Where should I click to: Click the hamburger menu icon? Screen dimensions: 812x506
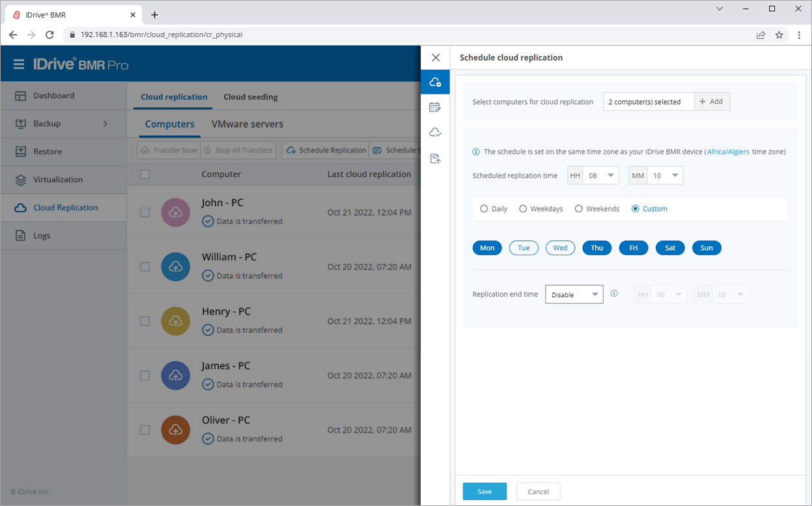point(18,63)
